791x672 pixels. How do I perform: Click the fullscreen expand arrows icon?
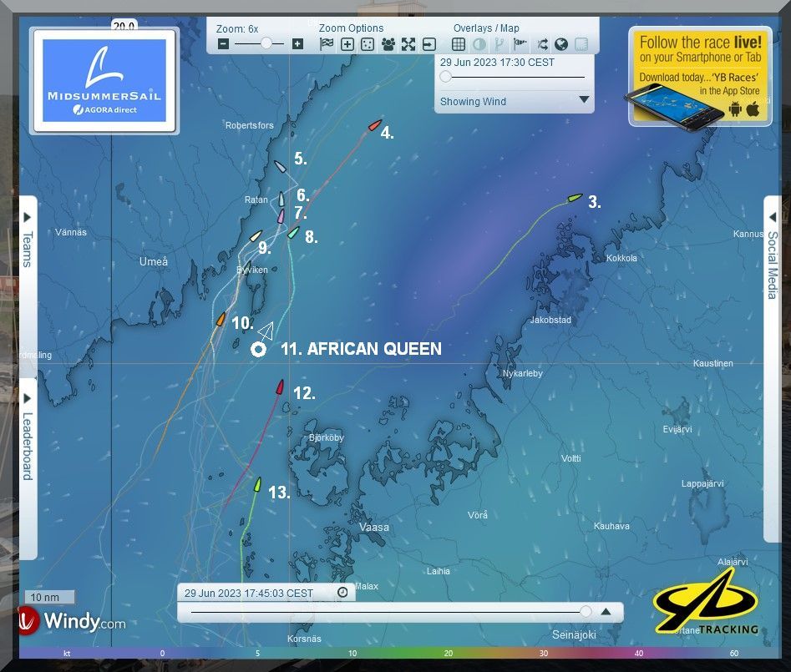tap(408, 44)
